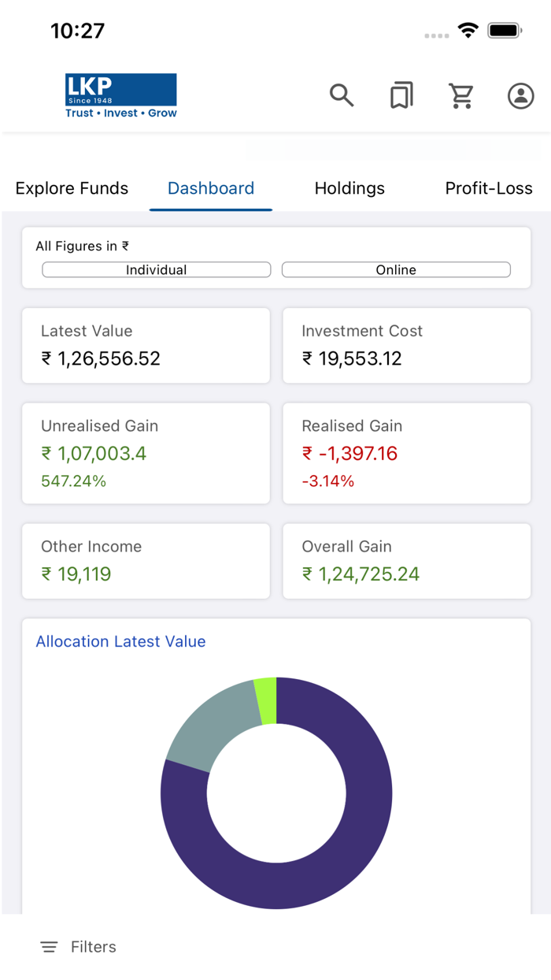
Task: Open the user profile icon
Action: (x=520, y=96)
